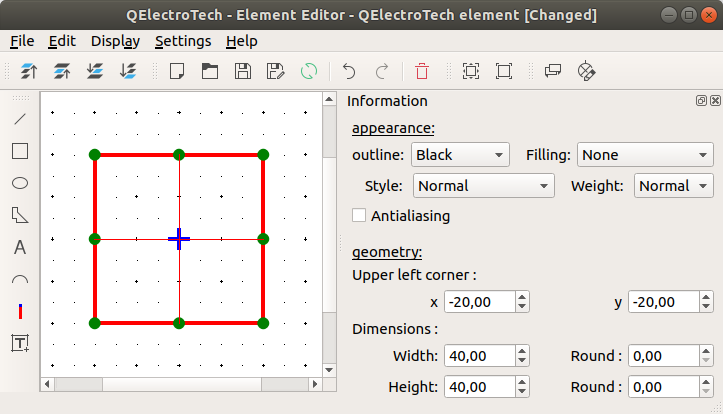Screen dimensions: 723x414
Task: Select the Text tool labeled A
Action: coord(20,248)
